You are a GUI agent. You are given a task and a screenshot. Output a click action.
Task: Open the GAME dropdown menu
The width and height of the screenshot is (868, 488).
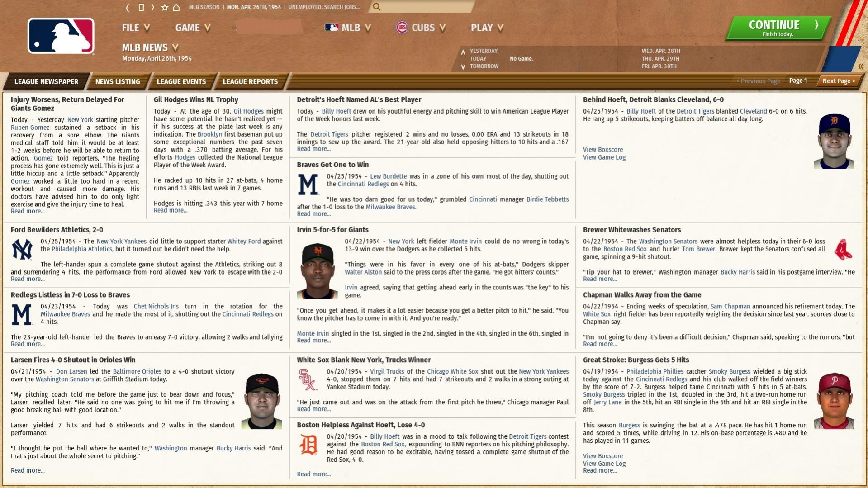click(193, 28)
